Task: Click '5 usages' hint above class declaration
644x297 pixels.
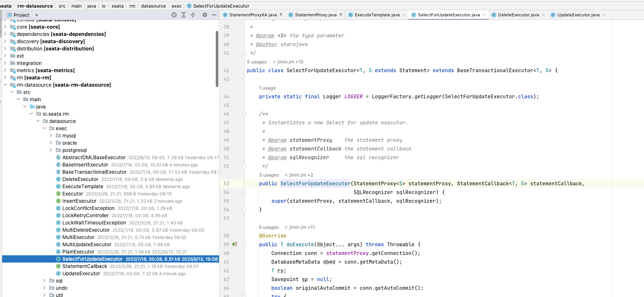Action: coord(257,62)
